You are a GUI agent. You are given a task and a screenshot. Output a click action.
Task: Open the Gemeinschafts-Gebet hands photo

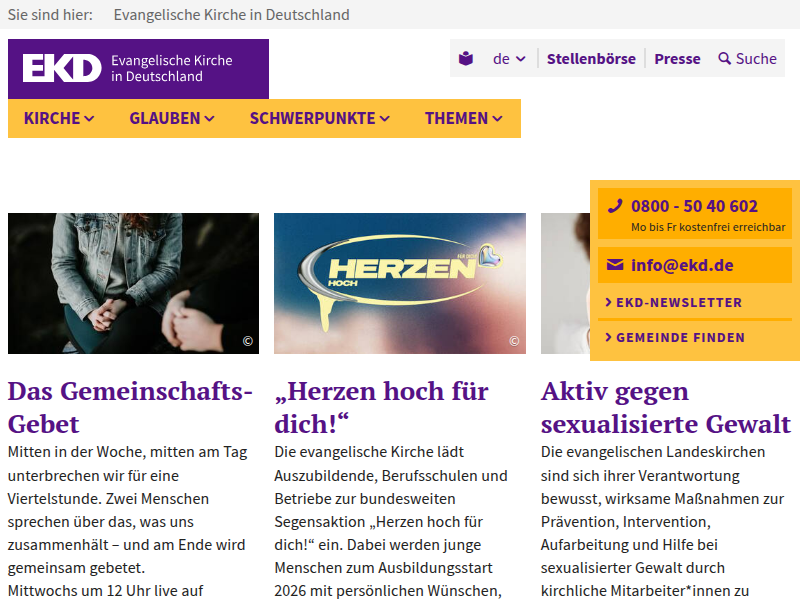[134, 283]
